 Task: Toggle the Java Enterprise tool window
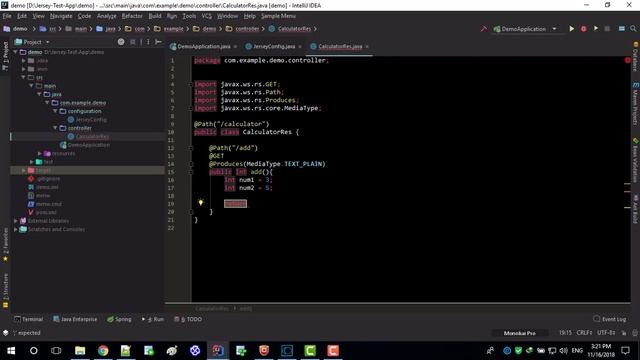tap(75, 319)
